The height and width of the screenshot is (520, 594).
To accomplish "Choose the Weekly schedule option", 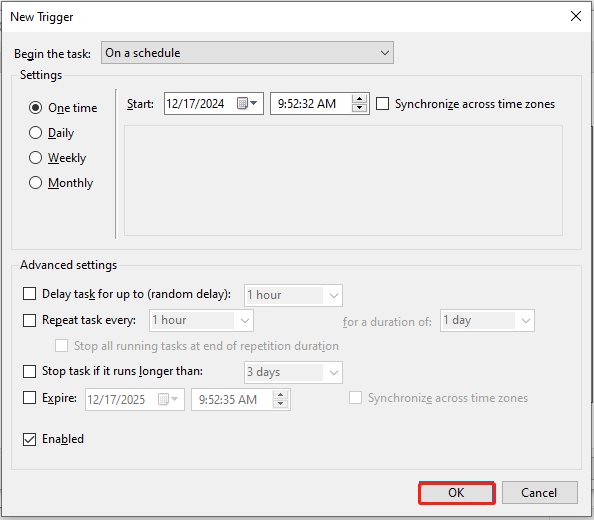I will 36,158.
